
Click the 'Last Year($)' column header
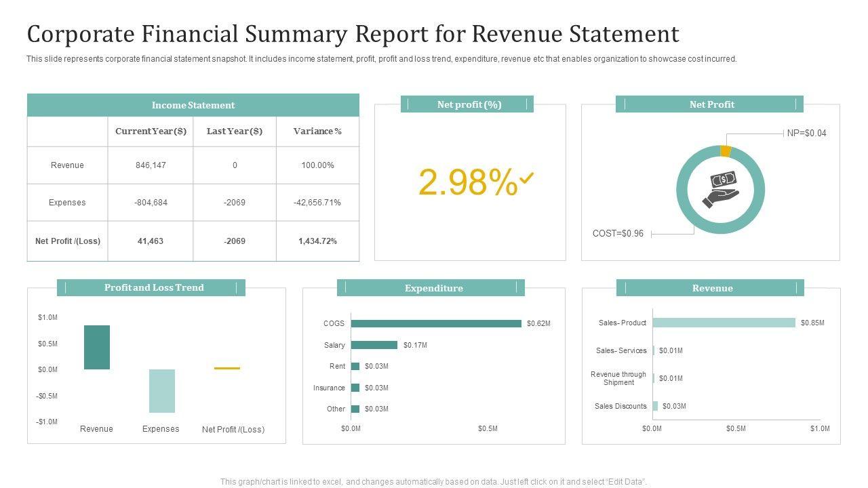coord(235,131)
